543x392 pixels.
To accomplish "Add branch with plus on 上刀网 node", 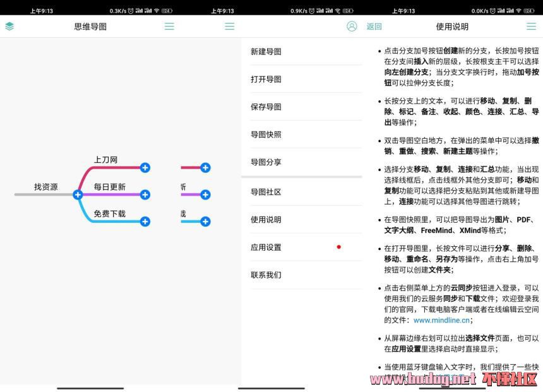I will 145,167.
